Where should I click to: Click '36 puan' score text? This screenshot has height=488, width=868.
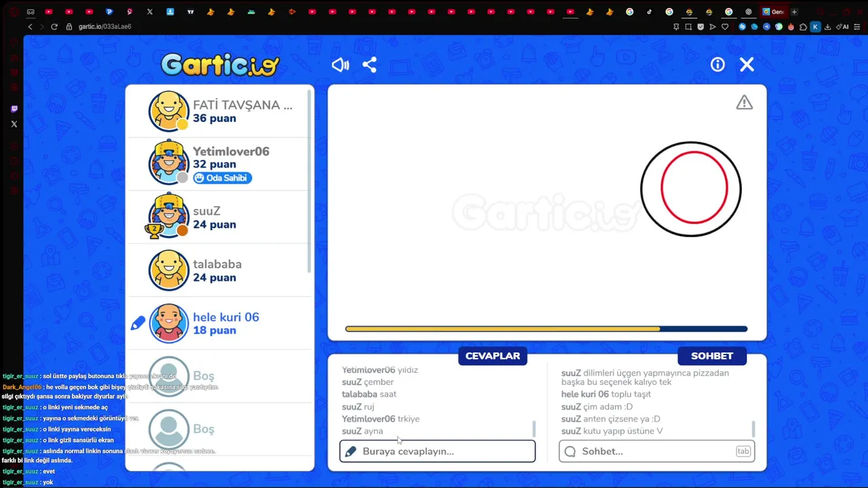214,118
